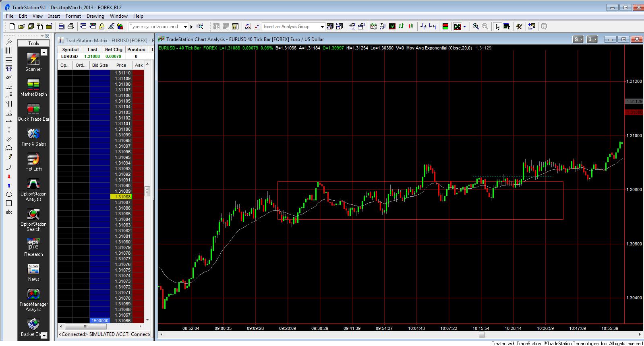Open the dropdown arrow next to color grid icon
The width and height of the screenshot is (644, 346).
coord(465,27)
